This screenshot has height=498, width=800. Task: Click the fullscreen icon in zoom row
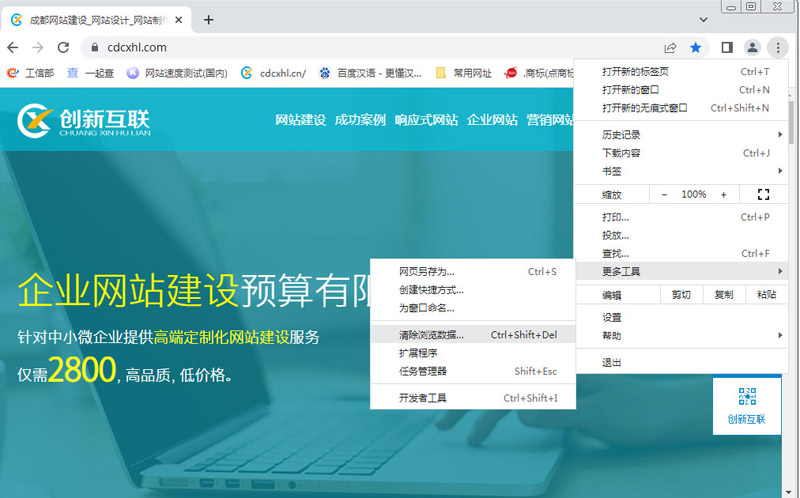tap(764, 194)
